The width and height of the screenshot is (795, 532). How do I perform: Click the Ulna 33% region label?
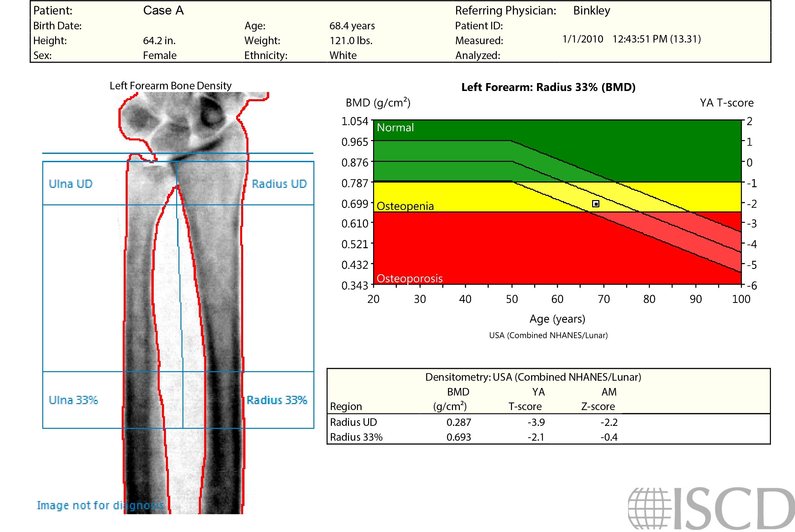pos(73,400)
